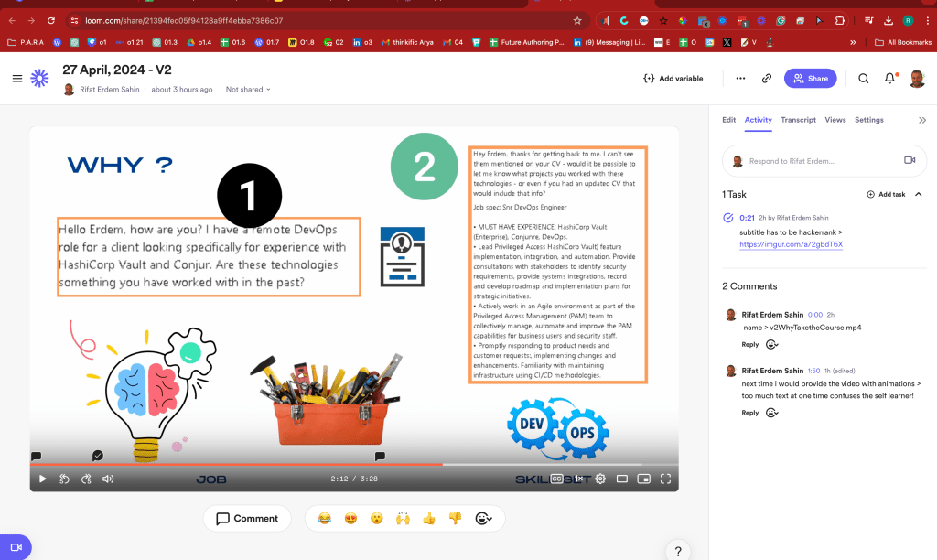Screen dimensions: 937x560
Task: Open Loom search magnifier
Action: pyautogui.click(x=864, y=79)
